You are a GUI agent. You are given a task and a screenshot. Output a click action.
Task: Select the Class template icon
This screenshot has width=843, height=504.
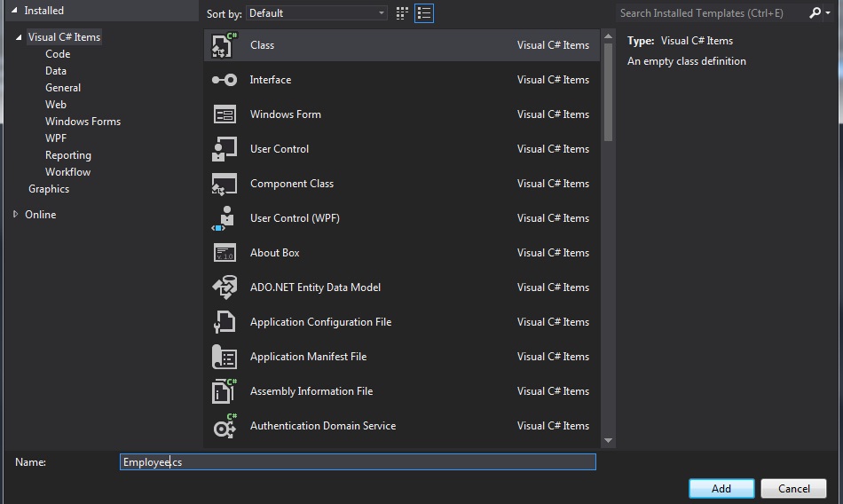point(225,45)
